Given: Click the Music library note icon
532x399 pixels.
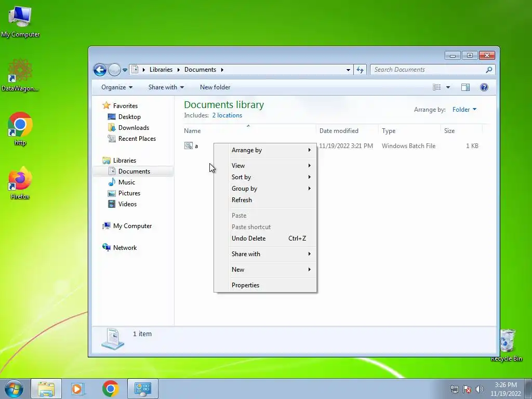Looking at the screenshot, I should (x=112, y=182).
